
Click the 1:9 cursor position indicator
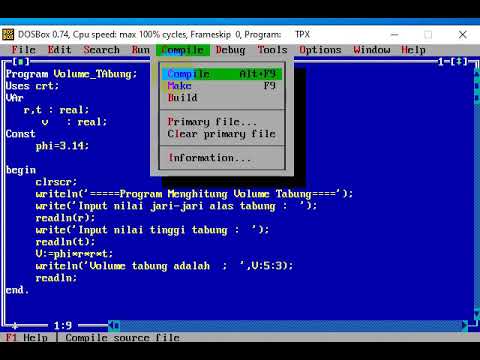point(63,325)
